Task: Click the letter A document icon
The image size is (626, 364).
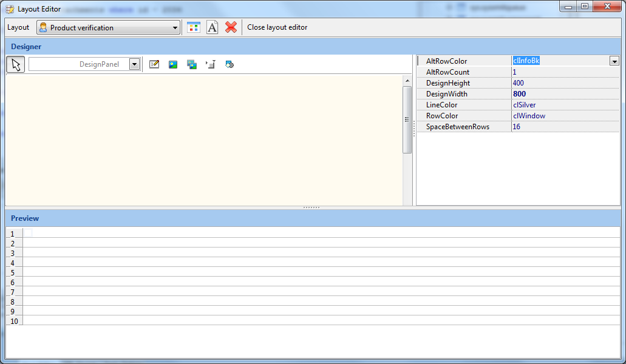Action: 212,27
